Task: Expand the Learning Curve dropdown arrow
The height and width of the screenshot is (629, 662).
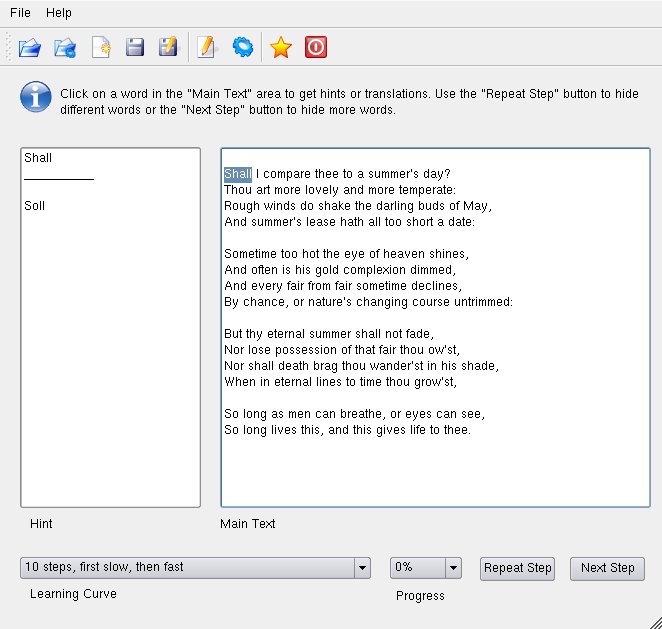Action: click(362, 568)
